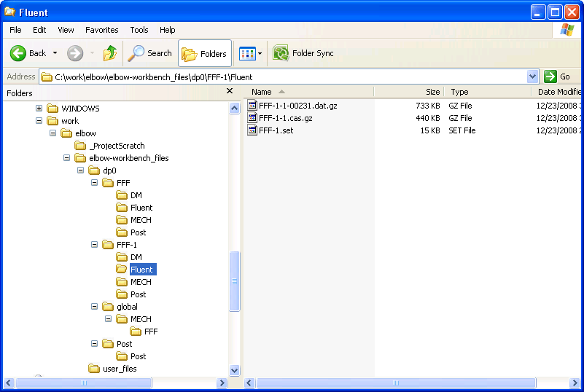The width and height of the screenshot is (584, 392).
Task: Sort files by Size column header
Action: click(x=409, y=92)
